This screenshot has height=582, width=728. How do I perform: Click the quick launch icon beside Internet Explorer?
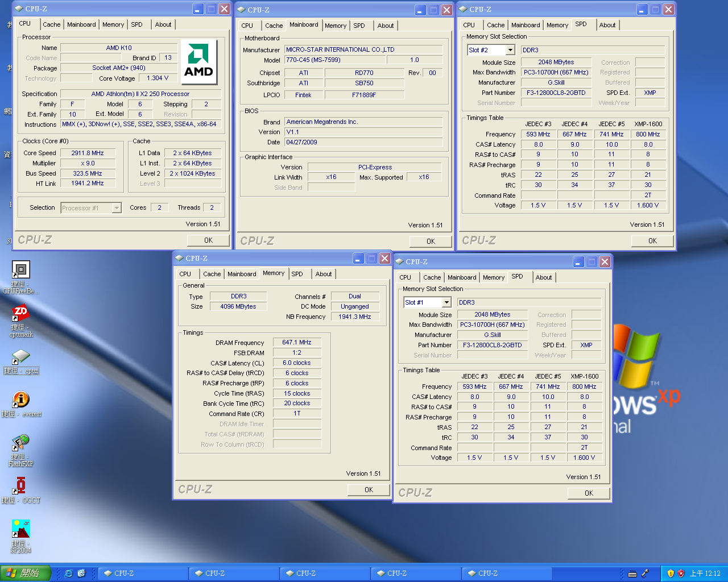point(81,573)
